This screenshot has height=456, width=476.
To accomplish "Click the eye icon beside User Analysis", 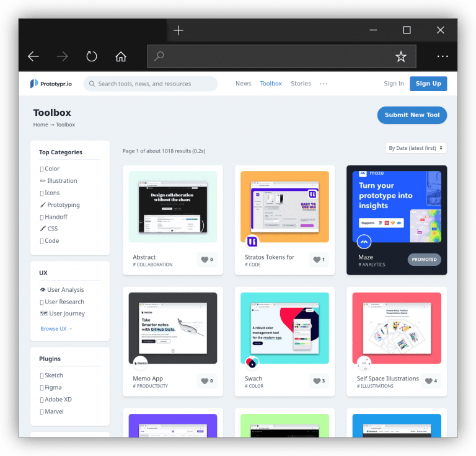I will (x=43, y=290).
